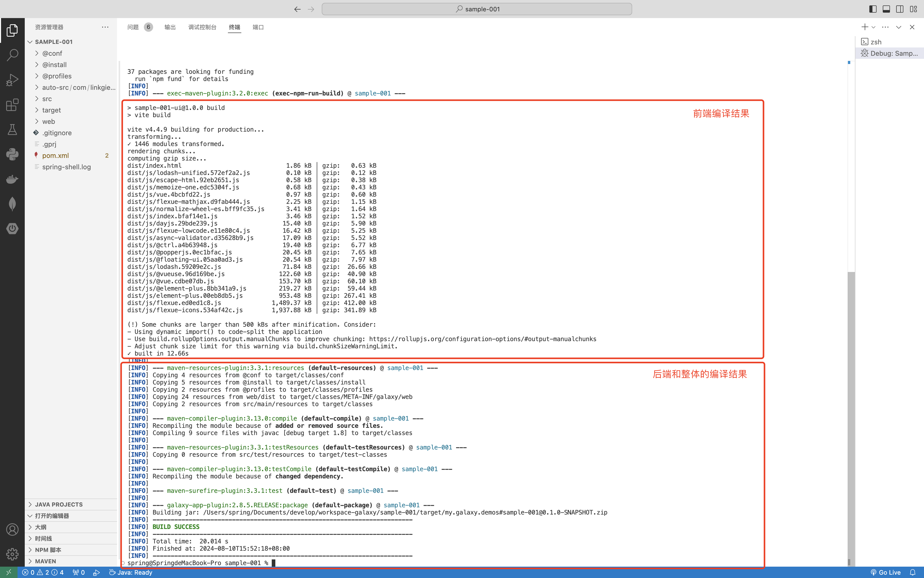
Task: Open the pom.xml file
Action: [x=71, y=156]
